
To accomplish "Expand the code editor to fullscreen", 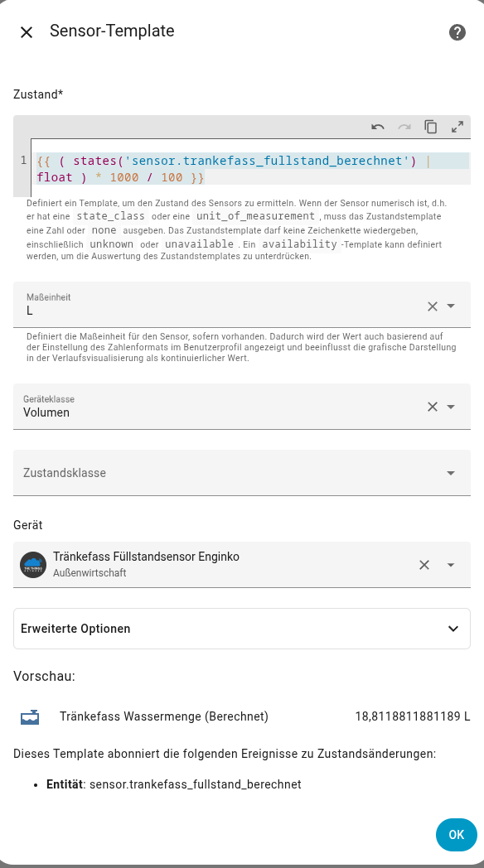I will (x=457, y=127).
